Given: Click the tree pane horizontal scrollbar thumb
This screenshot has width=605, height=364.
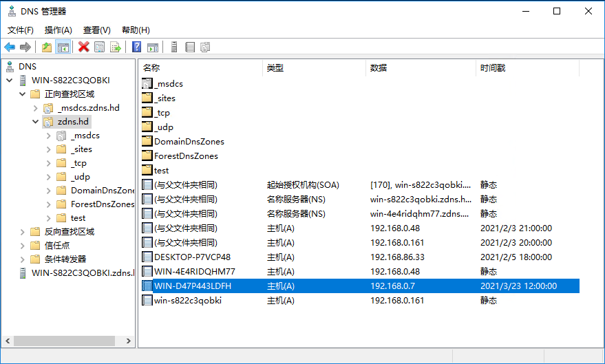Looking at the screenshot, I should pyautogui.click(x=65, y=341).
